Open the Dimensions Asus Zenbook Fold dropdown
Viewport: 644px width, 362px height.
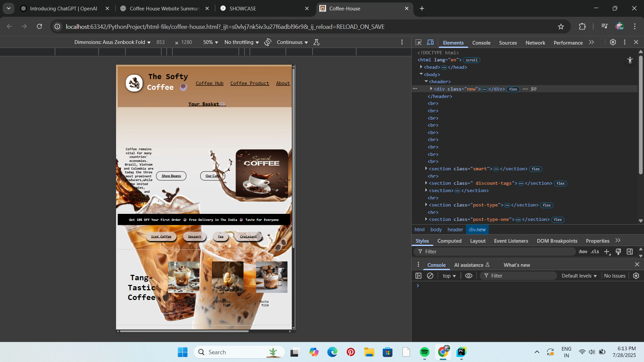112,42
